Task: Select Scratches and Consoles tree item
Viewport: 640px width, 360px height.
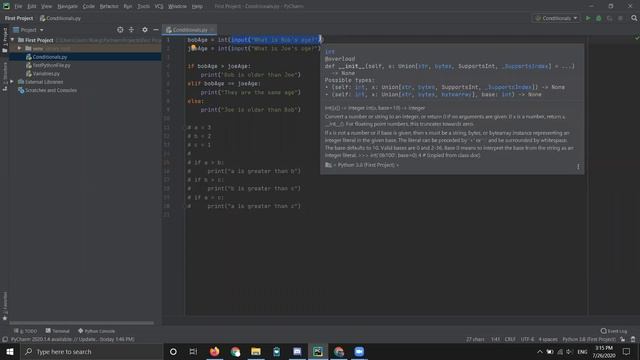Action: pyautogui.click(x=51, y=90)
